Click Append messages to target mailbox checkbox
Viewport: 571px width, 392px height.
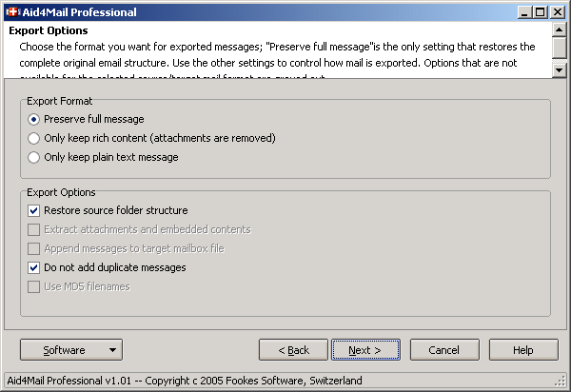coord(34,248)
